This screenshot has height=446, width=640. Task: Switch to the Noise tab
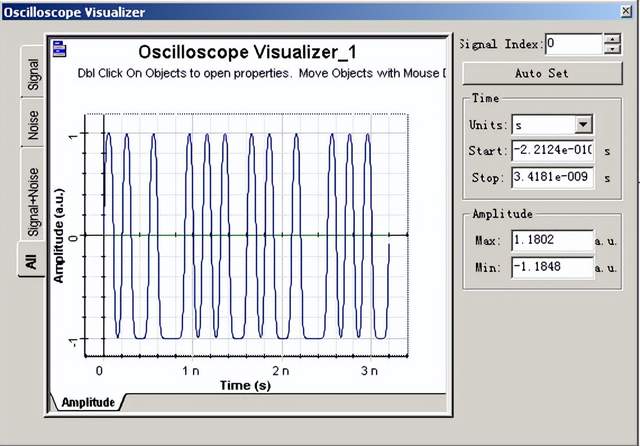[x=33, y=124]
